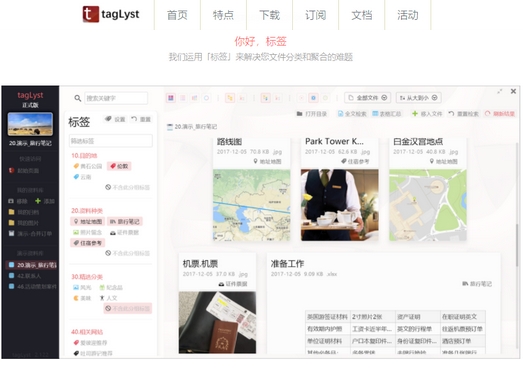Toggle the 住宿参考 tag in panel

tap(88, 243)
